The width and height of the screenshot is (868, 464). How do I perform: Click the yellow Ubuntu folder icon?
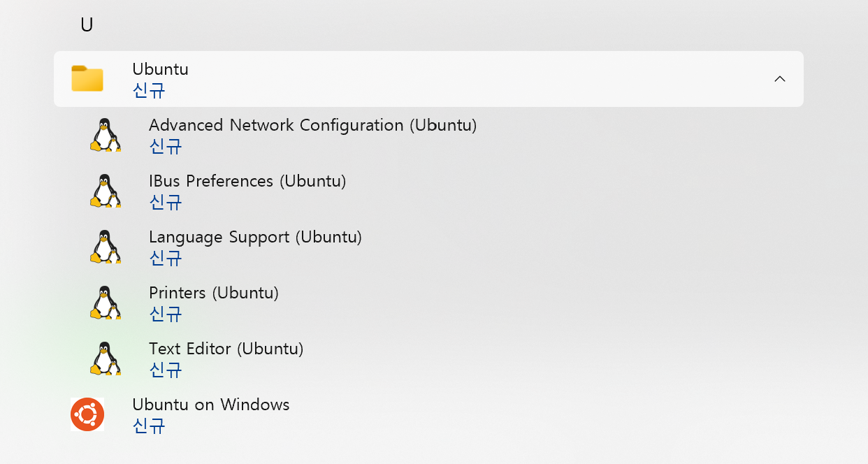(87, 78)
